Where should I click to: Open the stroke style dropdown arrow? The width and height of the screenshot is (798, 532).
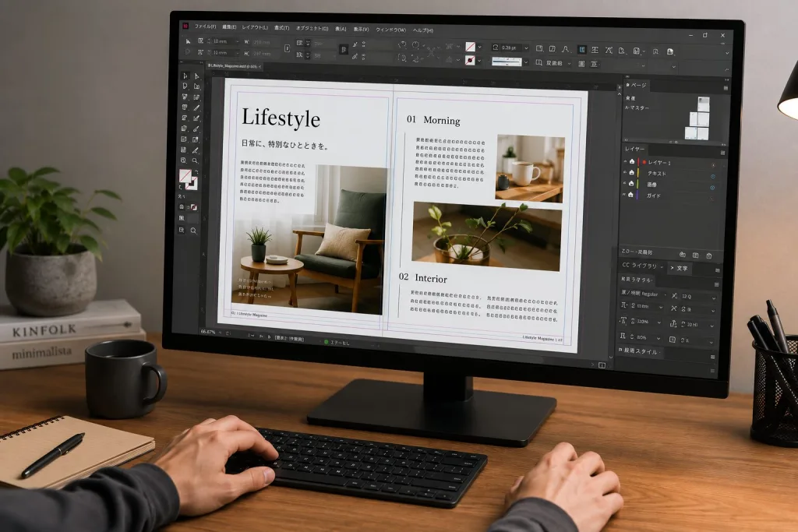[526, 62]
